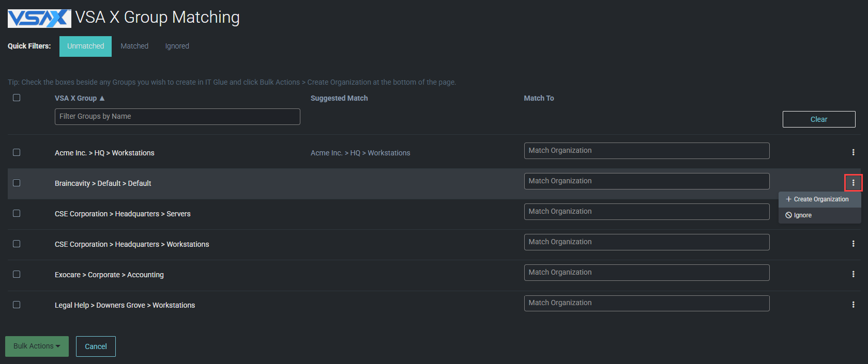
Task: Sort by VSA X Group column arrow
Action: click(102, 98)
